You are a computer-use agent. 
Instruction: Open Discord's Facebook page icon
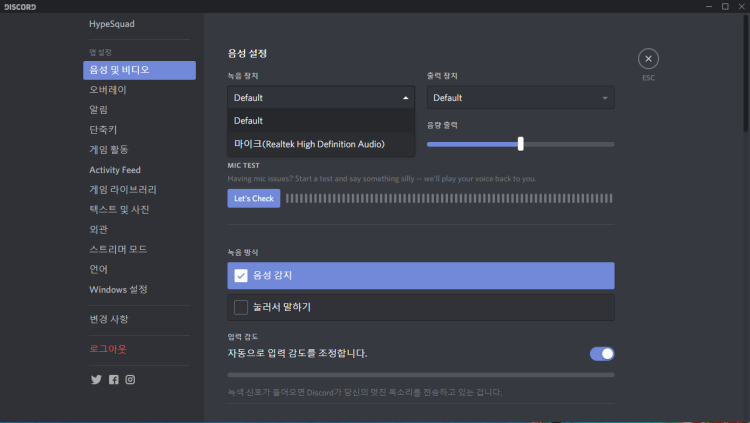113,379
